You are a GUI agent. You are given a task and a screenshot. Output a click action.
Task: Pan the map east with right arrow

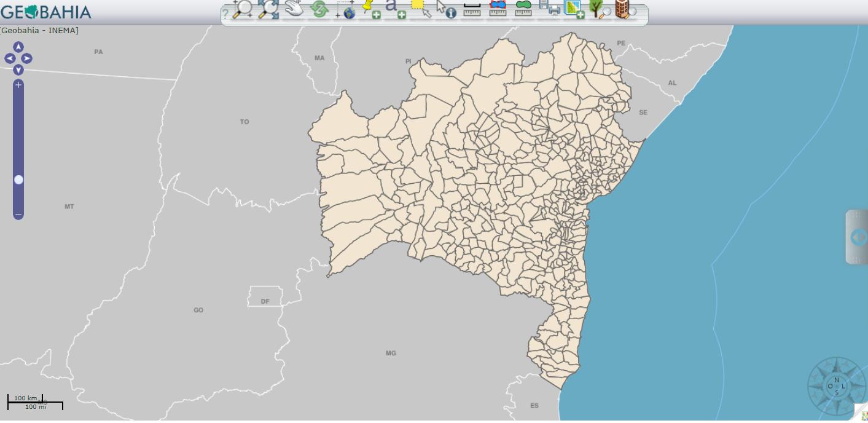[27, 58]
